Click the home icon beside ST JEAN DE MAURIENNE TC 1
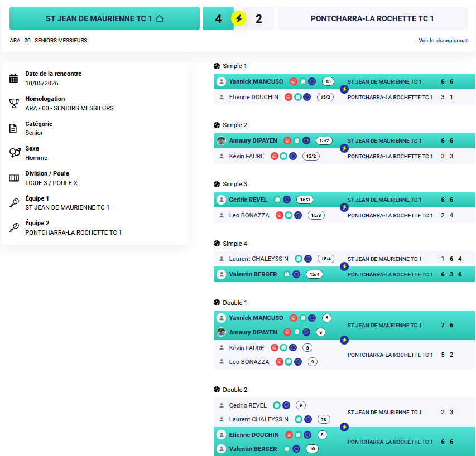Image resolution: width=476 pixels, height=456 pixels. pos(160,18)
